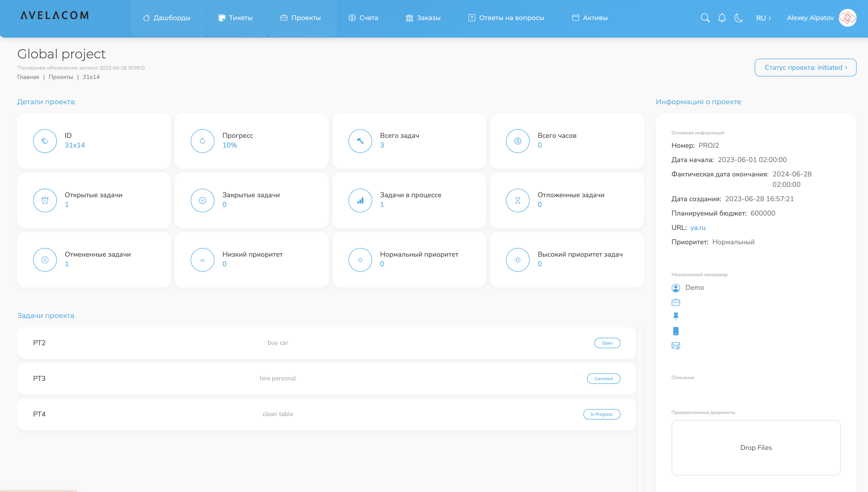This screenshot has height=492, width=868.
Task: Click the Progress refresh circle icon
Action: click(x=202, y=141)
